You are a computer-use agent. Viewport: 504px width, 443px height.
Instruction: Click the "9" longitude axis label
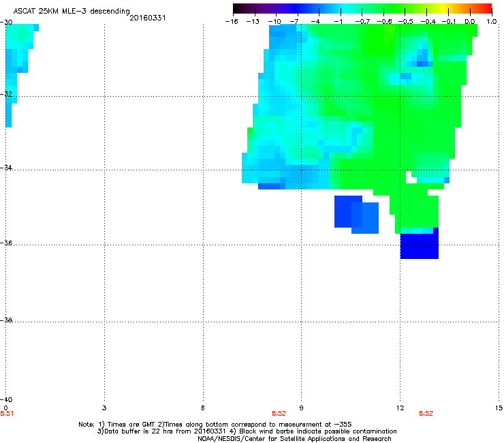coord(301,408)
